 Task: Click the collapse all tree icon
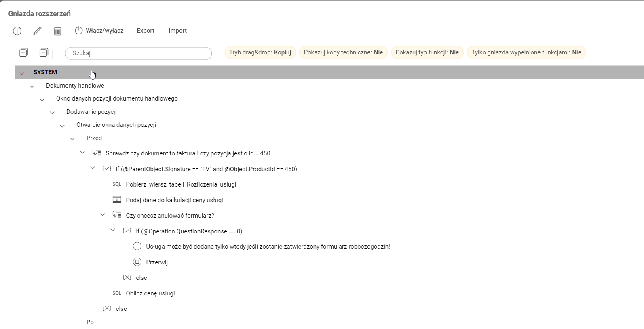tap(44, 52)
